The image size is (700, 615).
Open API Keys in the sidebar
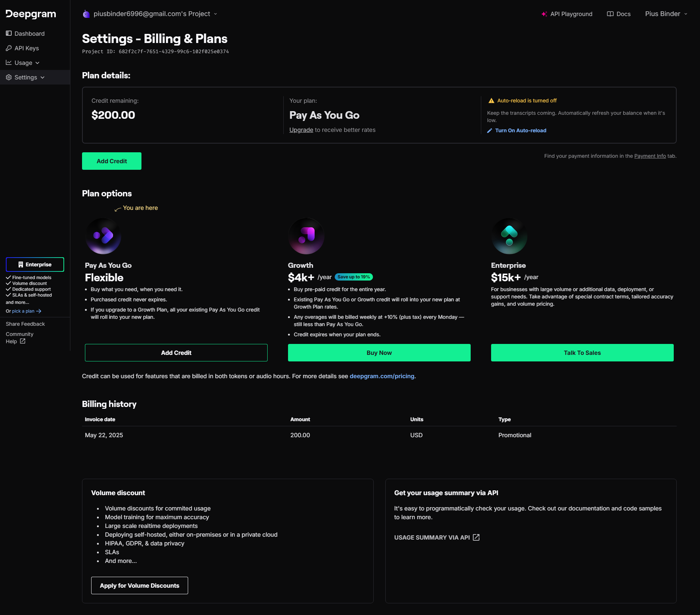coord(26,48)
